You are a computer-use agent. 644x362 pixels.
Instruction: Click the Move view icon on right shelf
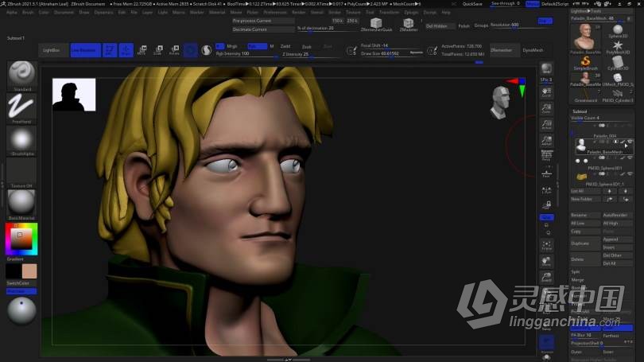point(546,262)
